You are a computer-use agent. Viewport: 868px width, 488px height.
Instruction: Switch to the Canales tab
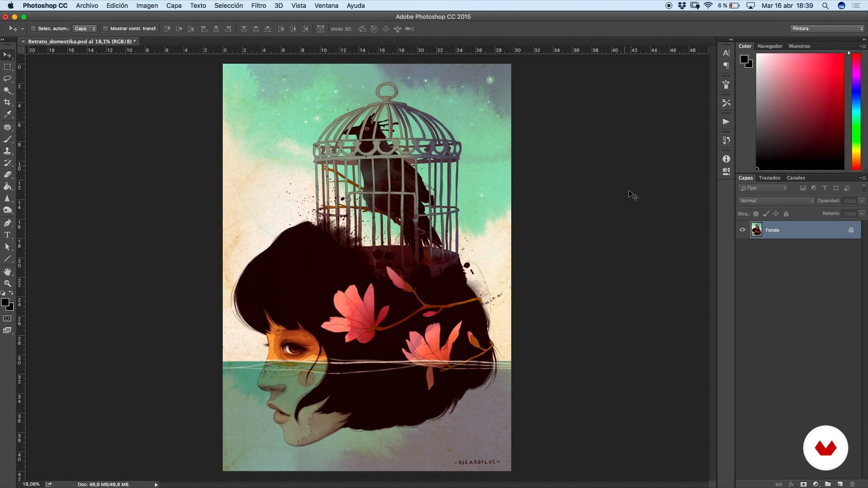coord(796,178)
